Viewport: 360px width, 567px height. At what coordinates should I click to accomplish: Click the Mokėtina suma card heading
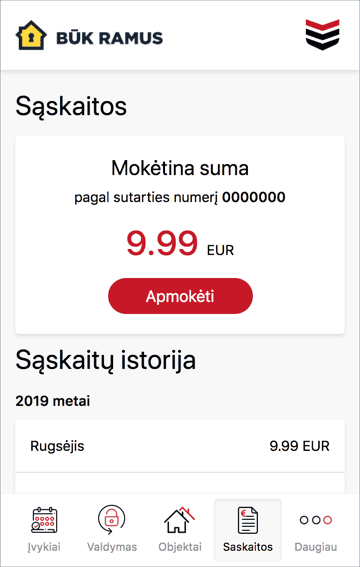click(x=180, y=168)
